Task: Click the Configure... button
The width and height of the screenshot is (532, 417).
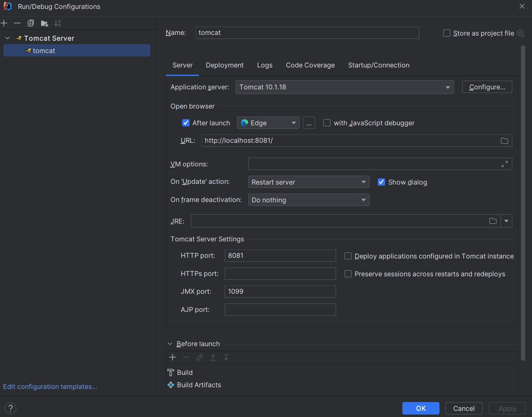Action: [487, 87]
